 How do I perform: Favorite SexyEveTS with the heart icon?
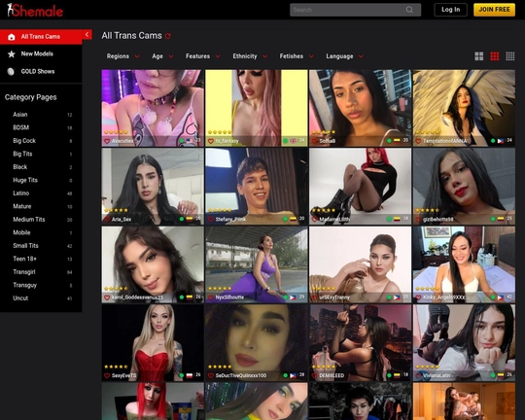coord(107,376)
